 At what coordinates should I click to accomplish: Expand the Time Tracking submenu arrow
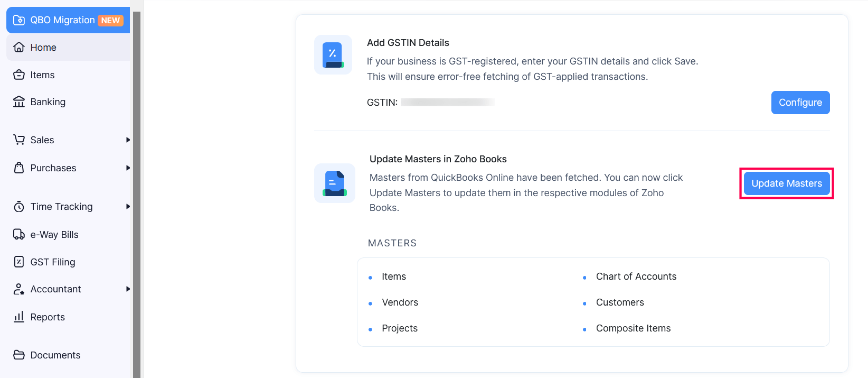[128, 206]
